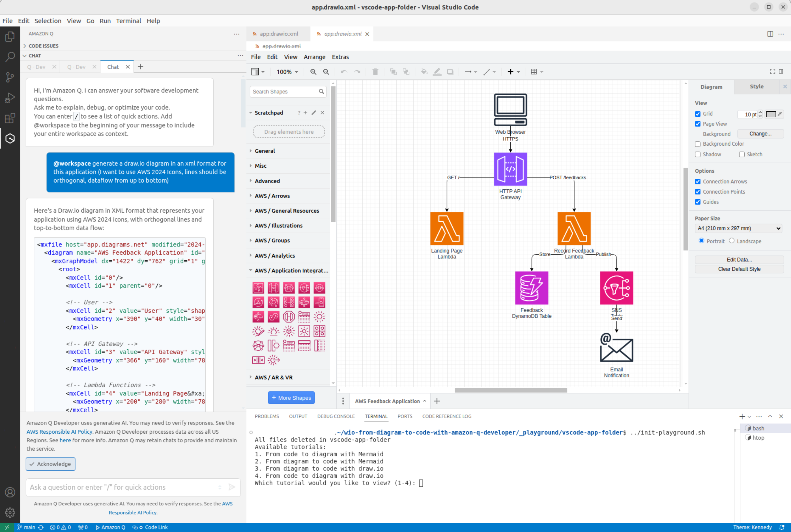The image size is (791, 532).
Task: Add a new Amazon Q chat tab
Action: [140, 66]
